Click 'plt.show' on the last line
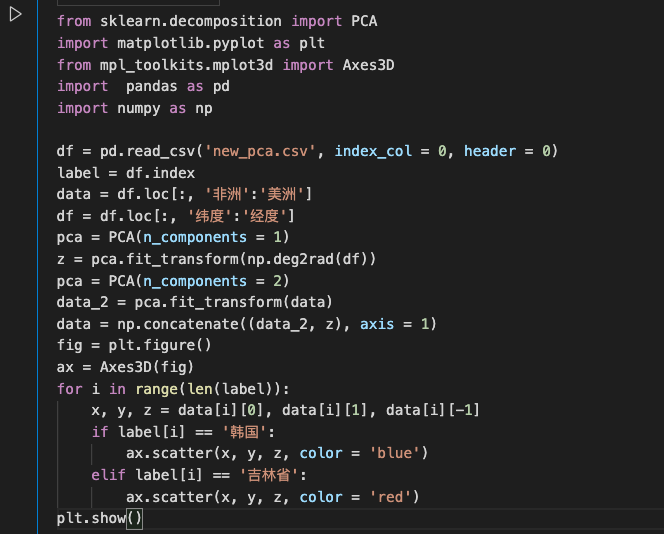 click(91, 518)
